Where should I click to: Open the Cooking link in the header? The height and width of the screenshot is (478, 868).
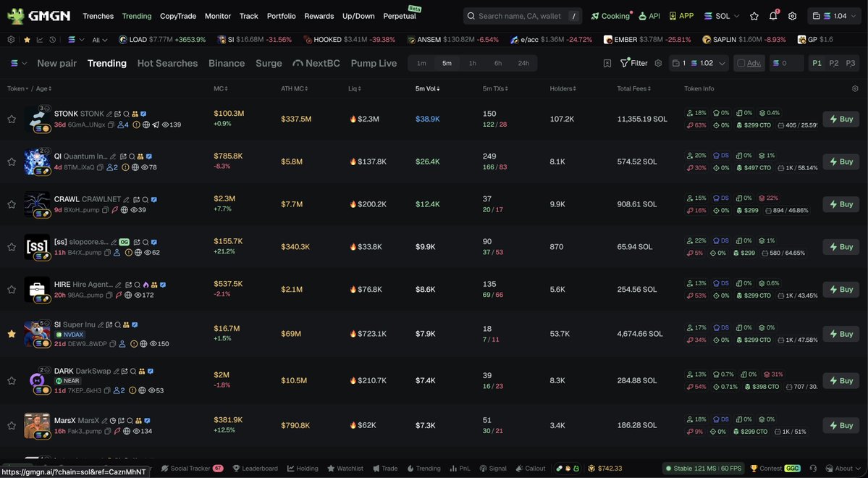click(x=610, y=16)
